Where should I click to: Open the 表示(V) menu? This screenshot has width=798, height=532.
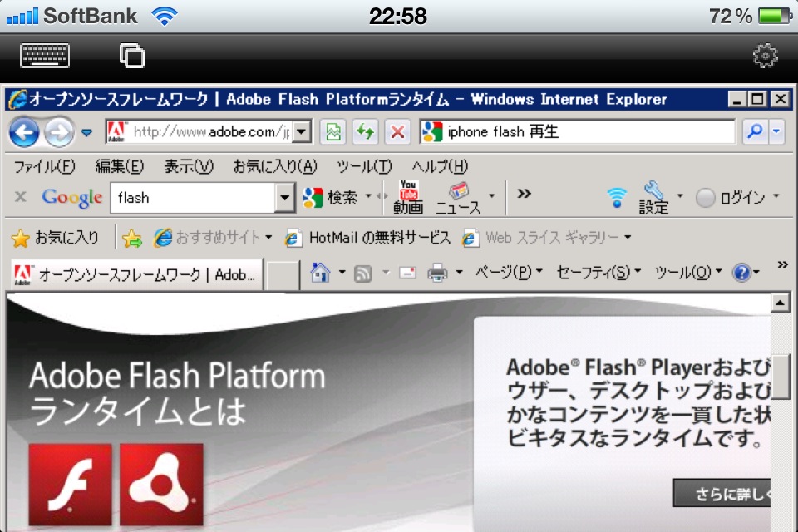click(x=189, y=166)
